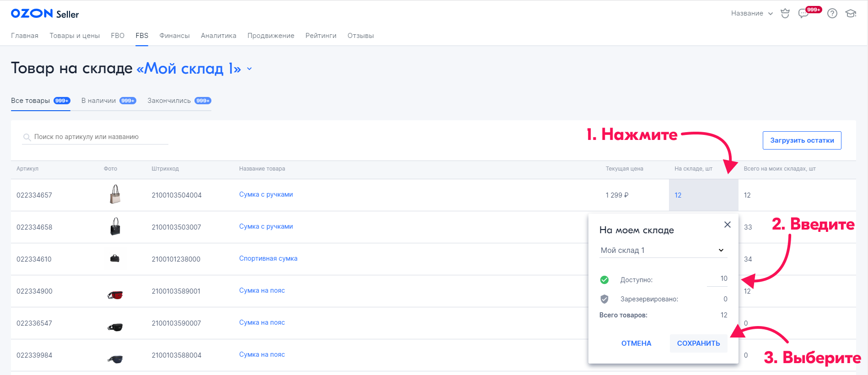
Task: Click the green available status icon
Action: coord(604,280)
